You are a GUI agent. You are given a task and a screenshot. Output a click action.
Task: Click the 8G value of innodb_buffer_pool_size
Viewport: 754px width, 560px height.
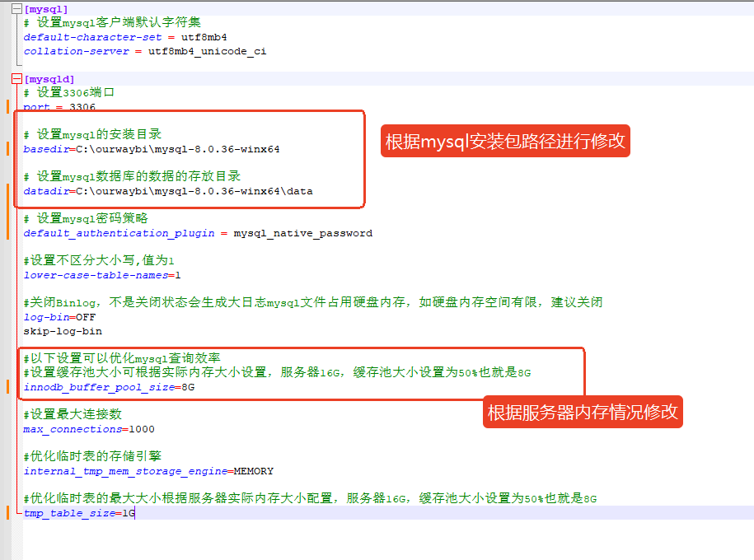[188, 387]
